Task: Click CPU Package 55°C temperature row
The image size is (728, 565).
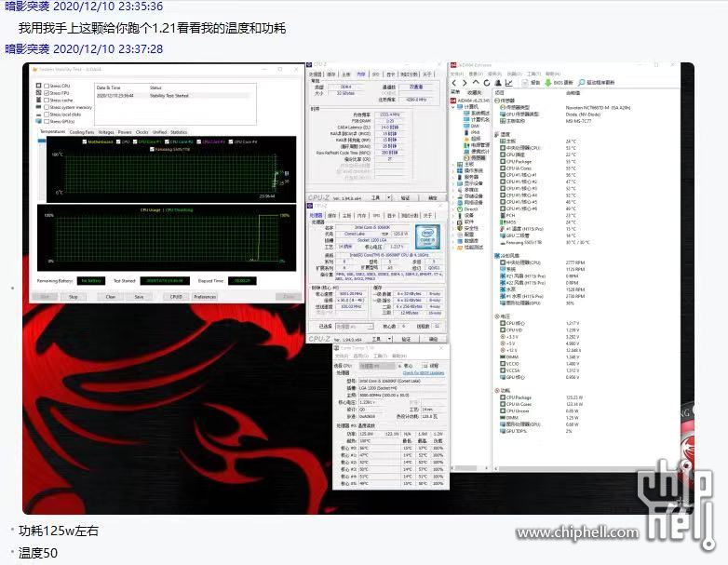Action: coord(539,162)
